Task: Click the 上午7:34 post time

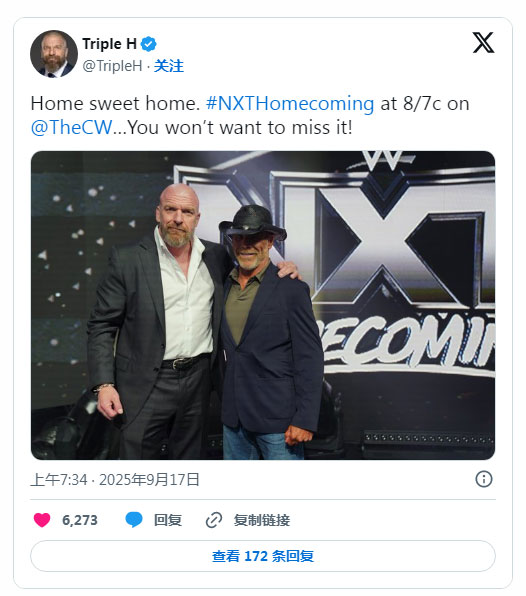Action: point(59,480)
